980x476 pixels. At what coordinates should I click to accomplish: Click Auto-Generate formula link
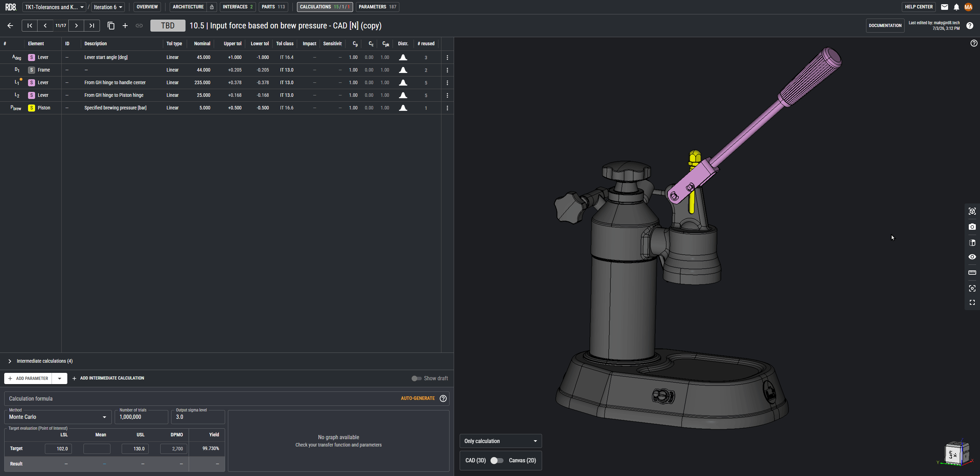point(418,398)
